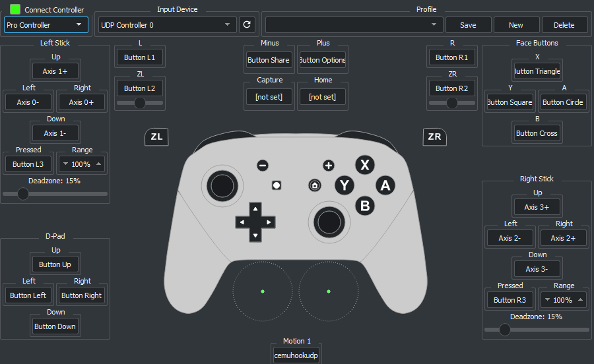This screenshot has height=364, width=594.
Task: Delete the selected profile
Action: pos(564,25)
